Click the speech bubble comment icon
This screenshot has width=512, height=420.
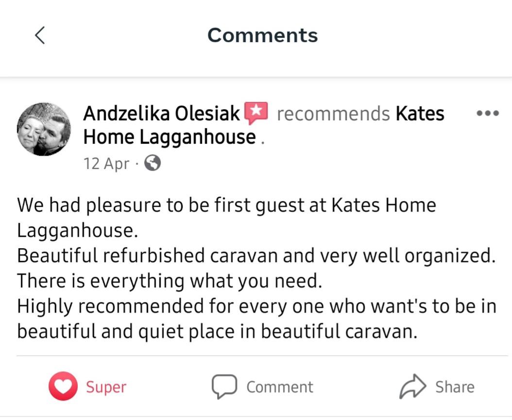click(224, 386)
